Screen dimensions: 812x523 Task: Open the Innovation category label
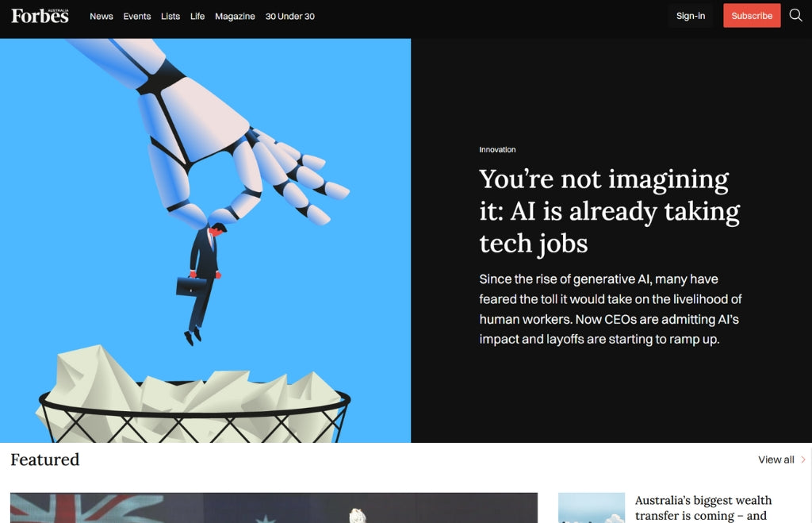click(497, 149)
